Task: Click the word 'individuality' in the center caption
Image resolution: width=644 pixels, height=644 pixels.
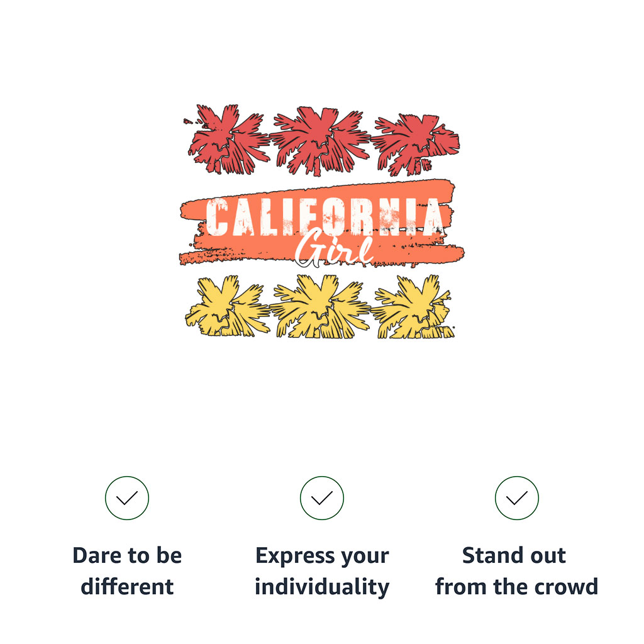Action: coord(322,587)
